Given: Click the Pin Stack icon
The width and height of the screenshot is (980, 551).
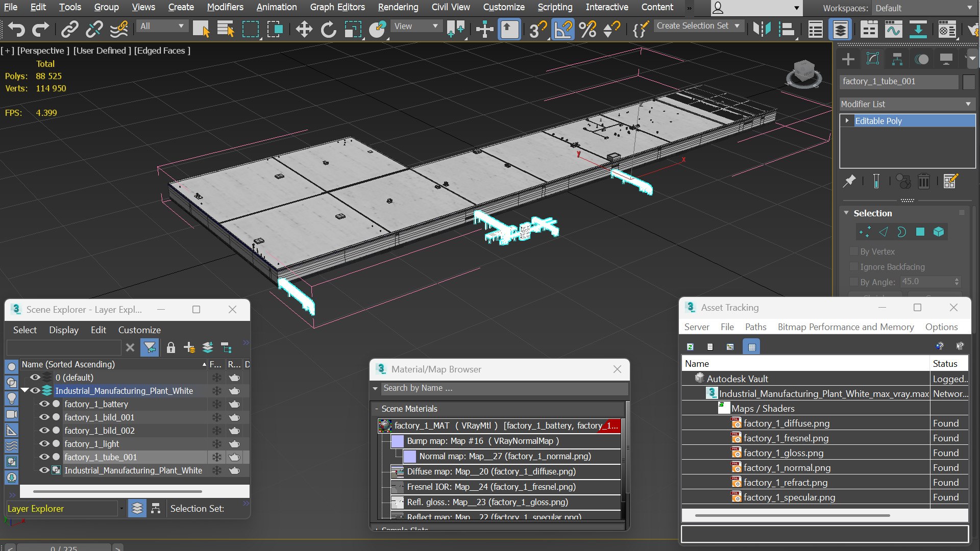Looking at the screenshot, I should point(849,181).
